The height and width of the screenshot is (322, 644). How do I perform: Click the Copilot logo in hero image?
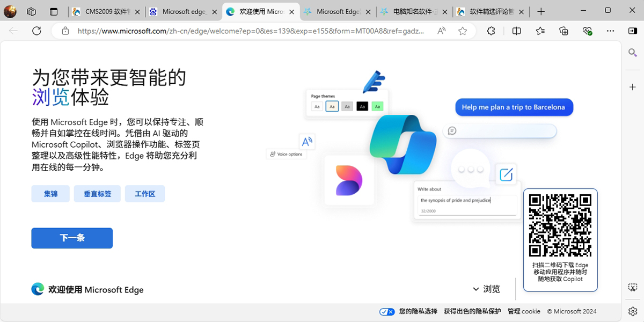pos(403,144)
